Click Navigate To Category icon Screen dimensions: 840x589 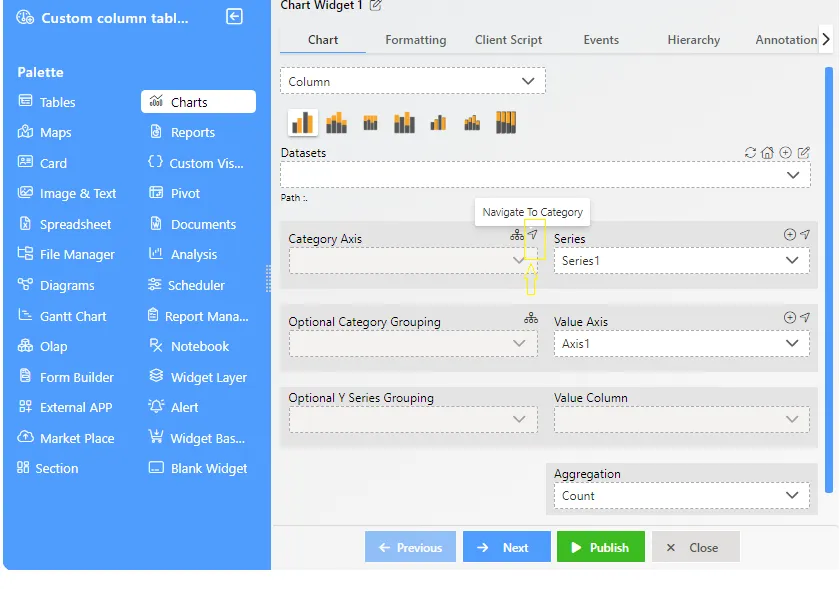[x=533, y=235]
